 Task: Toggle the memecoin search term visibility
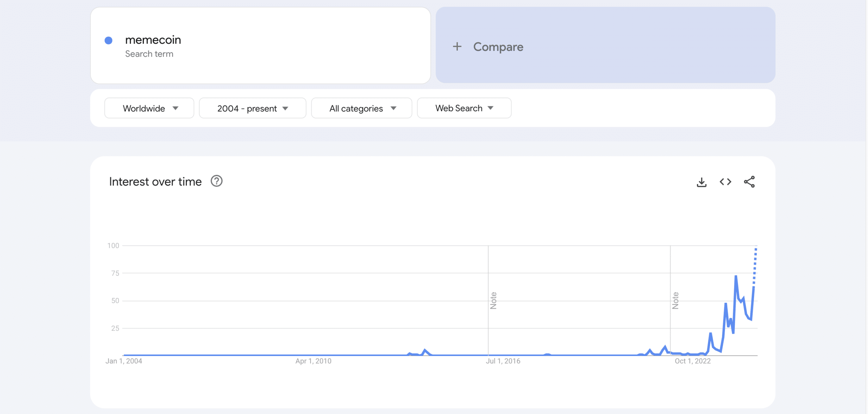tap(108, 39)
